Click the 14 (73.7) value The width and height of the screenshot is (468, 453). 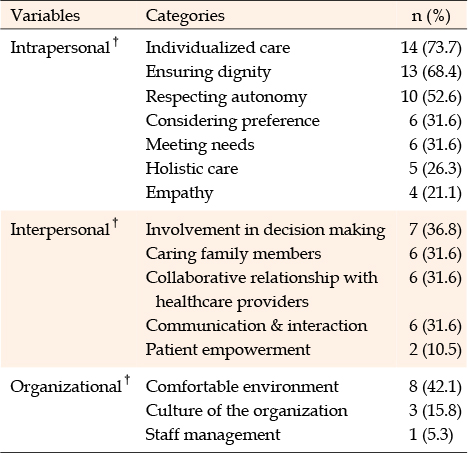(431, 48)
